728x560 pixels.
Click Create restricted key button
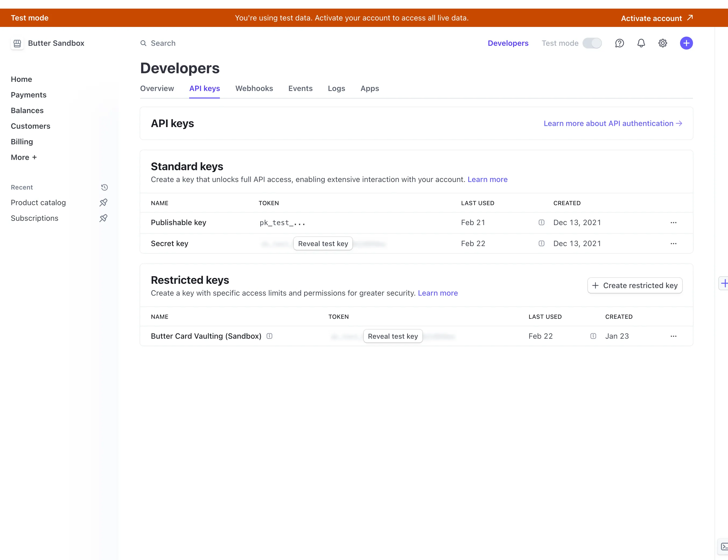point(635,285)
